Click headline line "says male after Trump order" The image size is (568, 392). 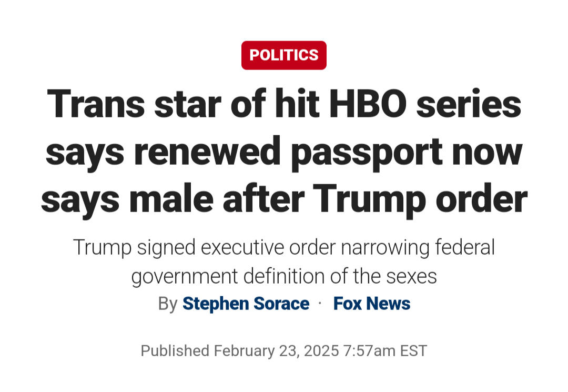pos(284,199)
